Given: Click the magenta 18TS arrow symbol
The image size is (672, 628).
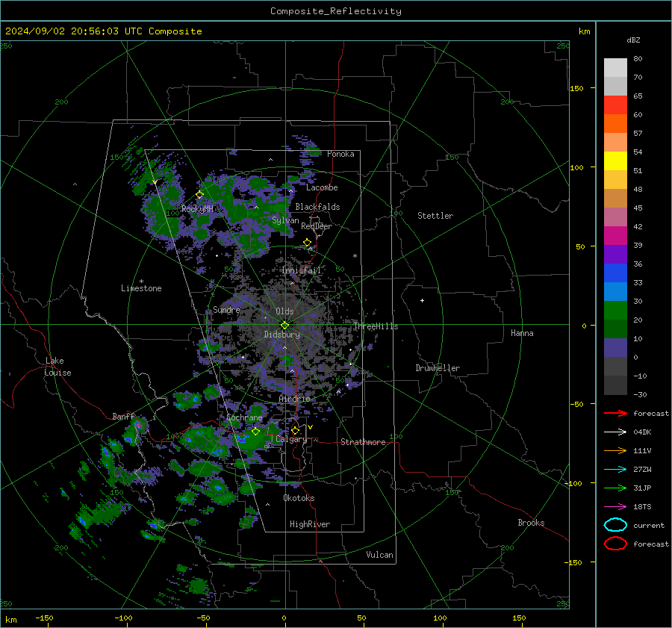Looking at the screenshot, I should pos(615,507).
